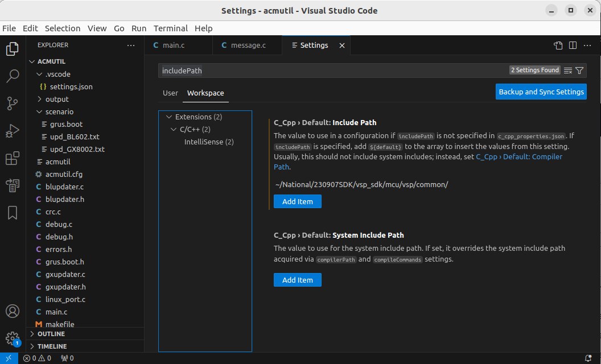Split the editor to the right
This screenshot has width=601, height=364.
[573, 45]
